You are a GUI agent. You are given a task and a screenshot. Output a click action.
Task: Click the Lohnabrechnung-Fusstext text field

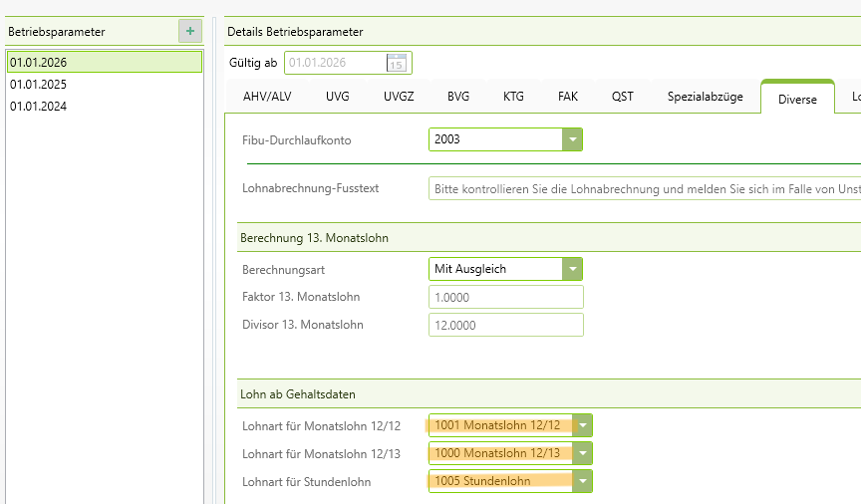pos(644,188)
